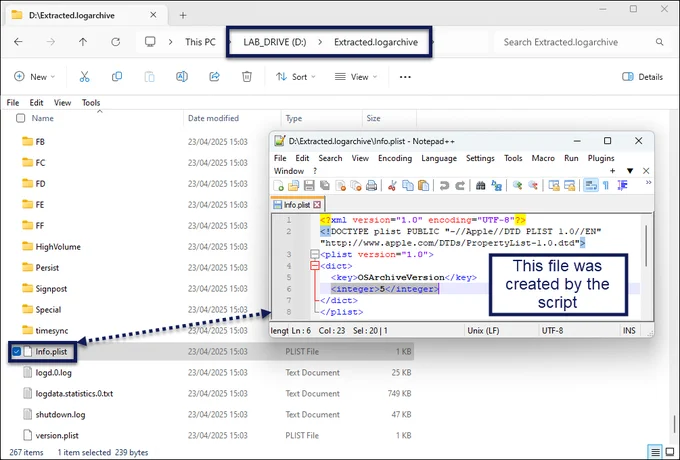Viewport: 680px width, 460px height.
Task: Click the Redo arrow in Notepad++ toolbar
Action: click(x=460, y=186)
